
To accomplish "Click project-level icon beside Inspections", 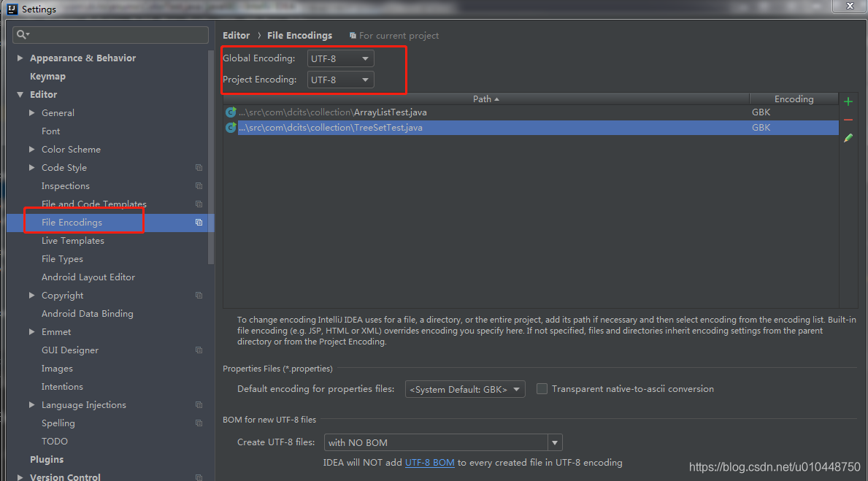I will click(199, 186).
